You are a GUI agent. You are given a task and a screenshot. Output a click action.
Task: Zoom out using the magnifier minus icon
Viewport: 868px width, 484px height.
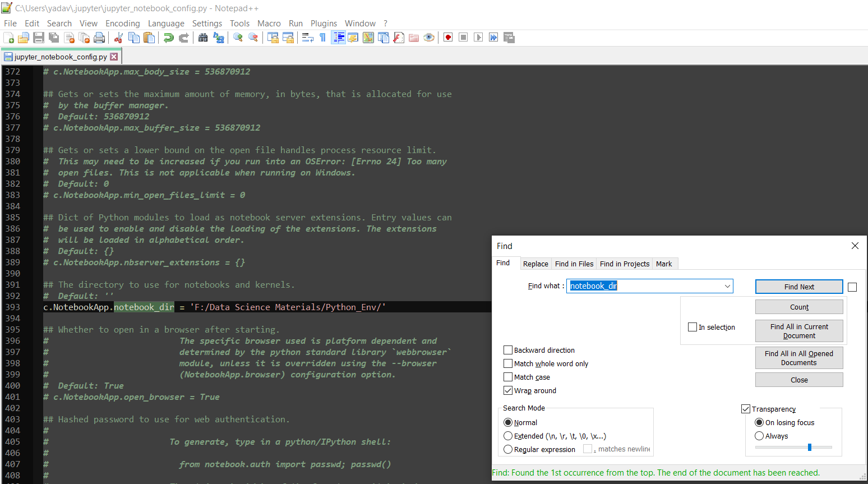click(x=253, y=38)
